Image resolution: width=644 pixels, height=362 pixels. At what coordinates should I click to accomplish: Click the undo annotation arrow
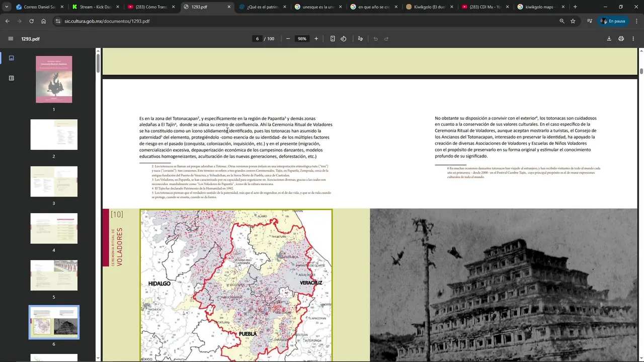[x=375, y=39]
